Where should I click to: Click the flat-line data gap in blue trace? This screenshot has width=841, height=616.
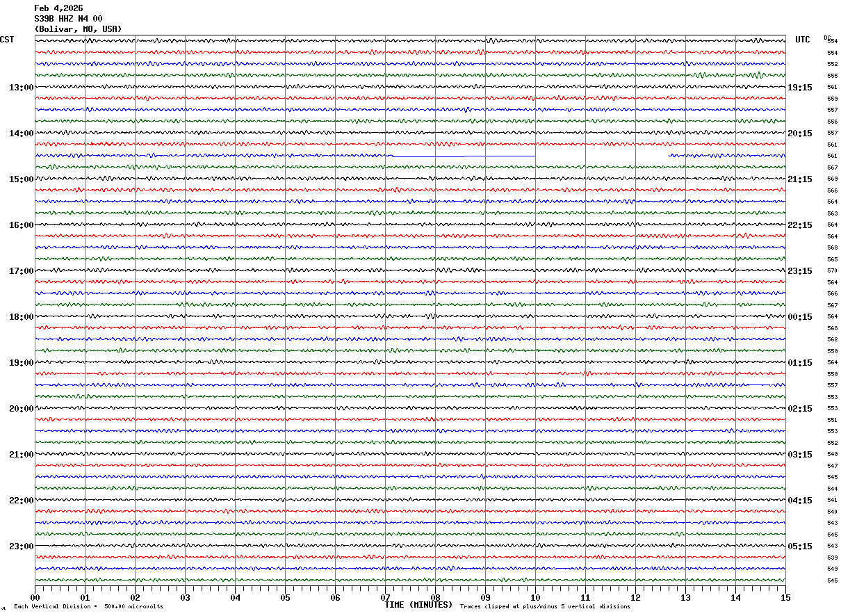[x=464, y=156]
